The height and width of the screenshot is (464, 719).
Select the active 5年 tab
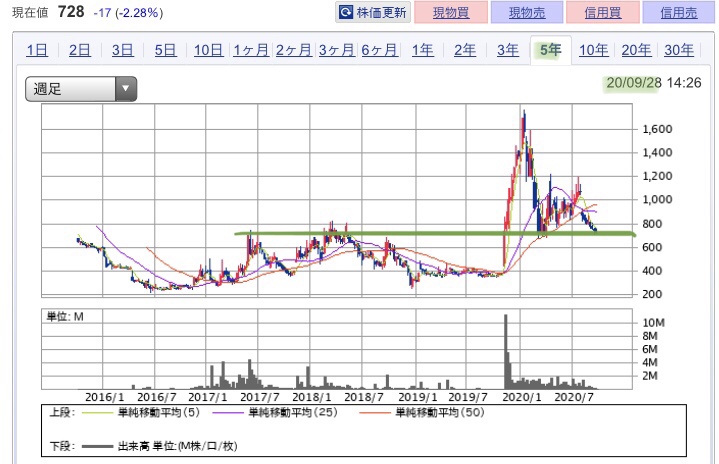[x=550, y=50]
